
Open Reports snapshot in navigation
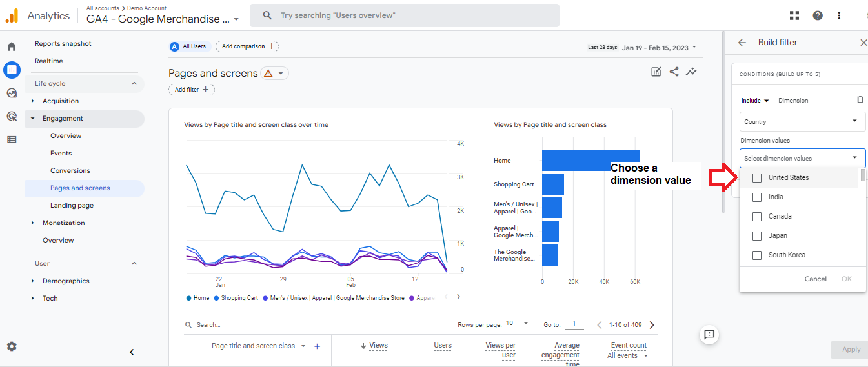coord(63,43)
